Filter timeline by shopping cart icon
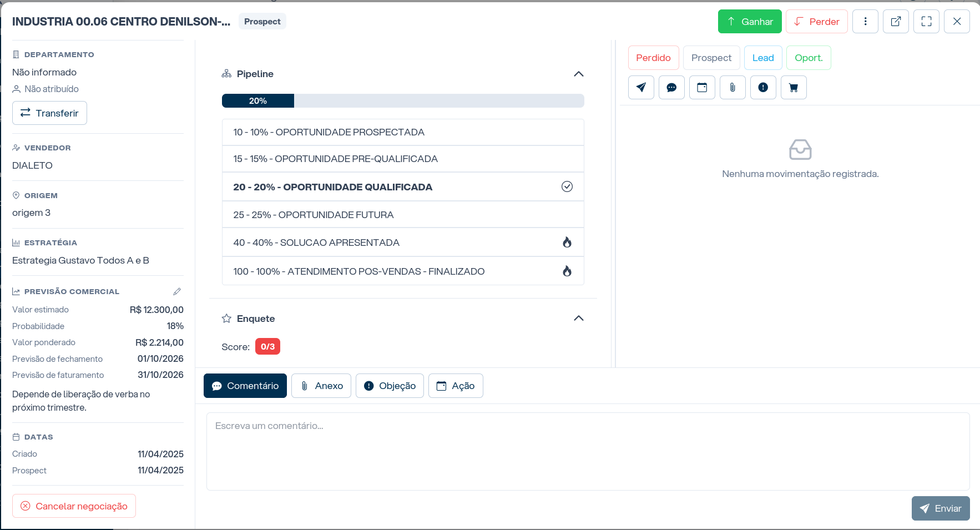Viewport: 980px width, 530px height. [794, 87]
